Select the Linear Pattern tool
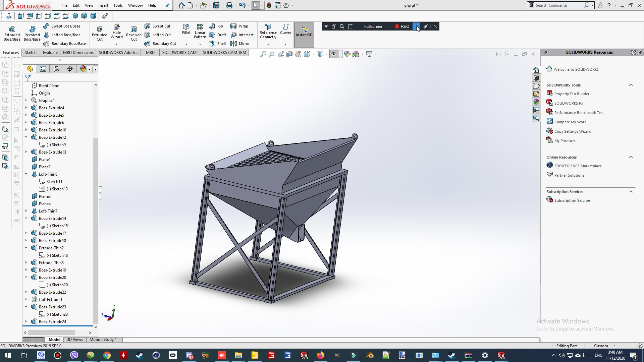Screen dimensions: 644x362 point(200,32)
